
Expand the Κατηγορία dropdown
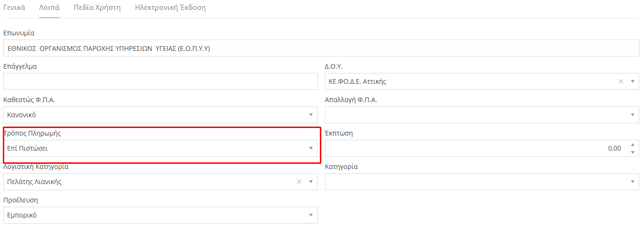[x=632, y=182]
